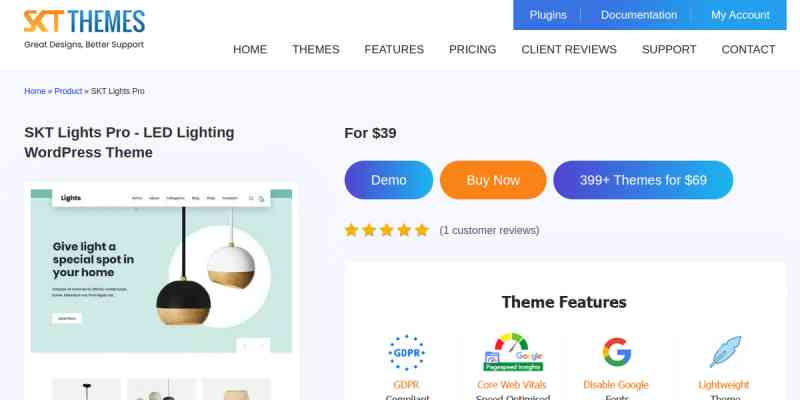800x400 pixels.
Task: Launch the theme Demo button
Action: [x=389, y=180]
